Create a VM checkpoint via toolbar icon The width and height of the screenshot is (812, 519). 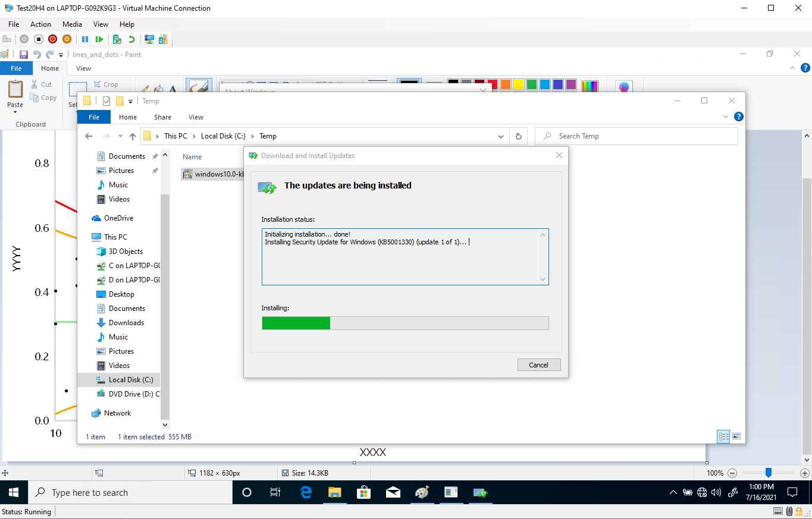click(x=117, y=39)
